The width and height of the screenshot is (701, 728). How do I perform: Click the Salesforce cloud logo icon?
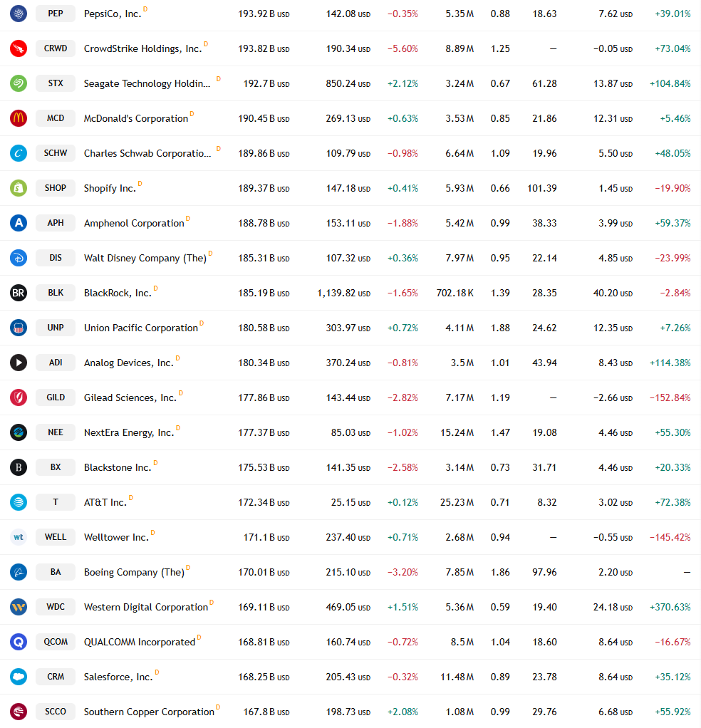[x=19, y=677]
